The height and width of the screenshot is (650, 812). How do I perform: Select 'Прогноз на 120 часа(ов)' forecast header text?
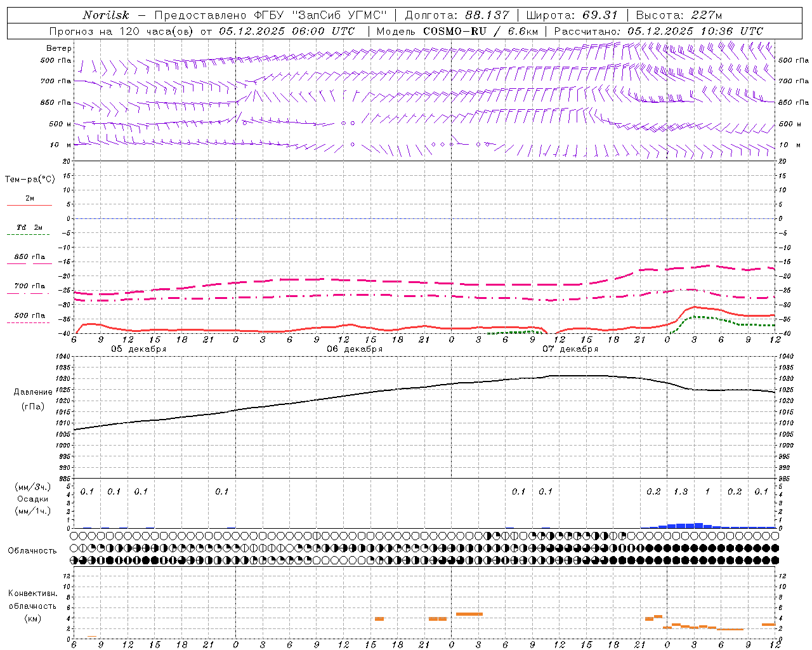(x=122, y=31)
